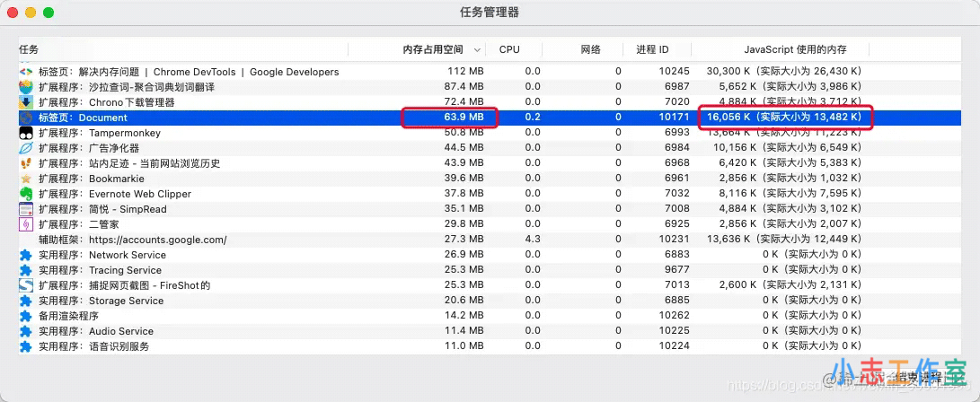Viewport: 980px width, 402px height.
Task: Click the 语音识别服务 puzzle icon
Action: [26, 346]
